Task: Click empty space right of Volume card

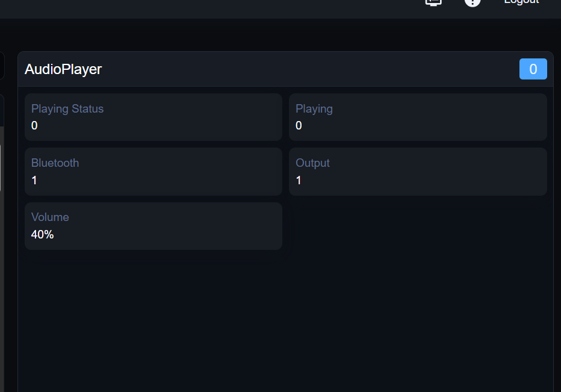Action: tap(418, 226)
